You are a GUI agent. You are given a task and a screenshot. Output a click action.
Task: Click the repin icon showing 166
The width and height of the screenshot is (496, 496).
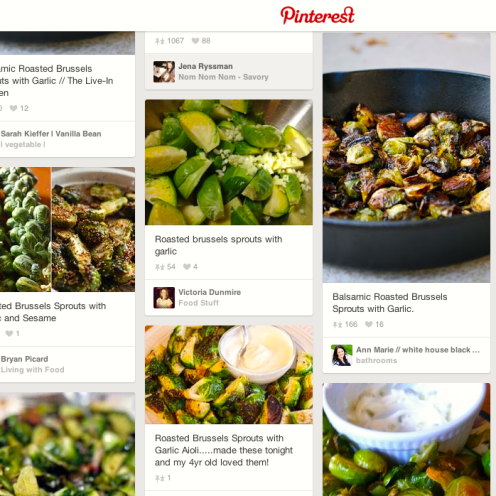coord(337,325)
